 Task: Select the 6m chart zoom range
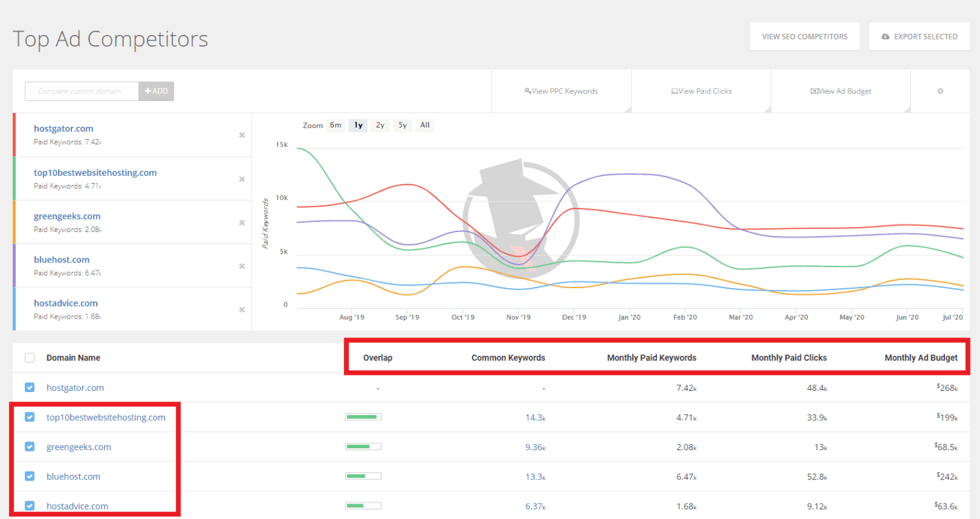pos(335,125)
